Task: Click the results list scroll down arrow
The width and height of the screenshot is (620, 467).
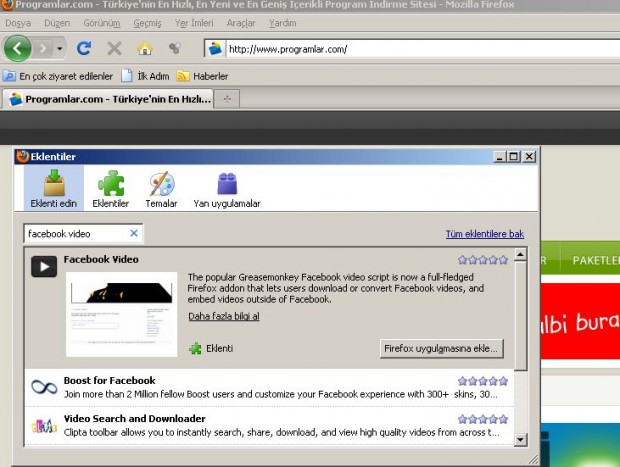Action: (x=520, y=439)
